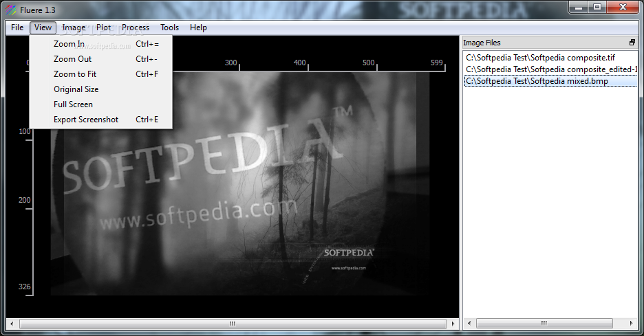Select Softpedia mixed.bmp file entry
This screenshot has height=336, width=644.
[550, 81]
